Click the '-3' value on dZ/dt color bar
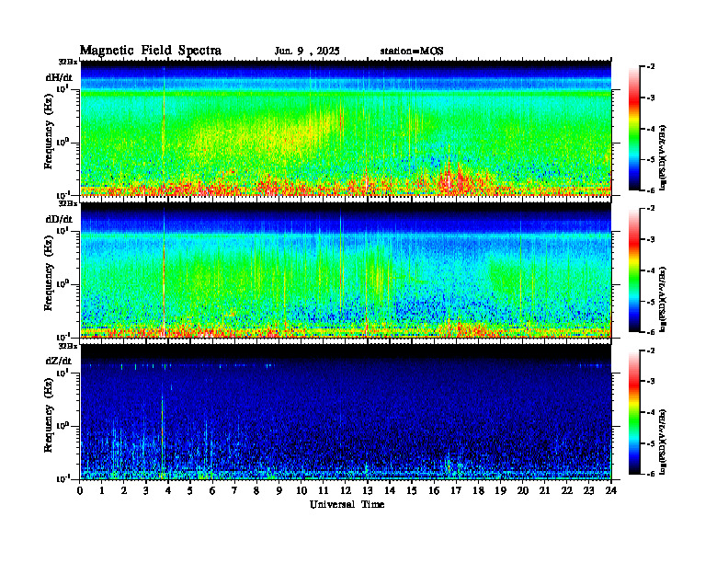Image resolution: width=728 pixels, height=563 pixels. coord(651,382)
